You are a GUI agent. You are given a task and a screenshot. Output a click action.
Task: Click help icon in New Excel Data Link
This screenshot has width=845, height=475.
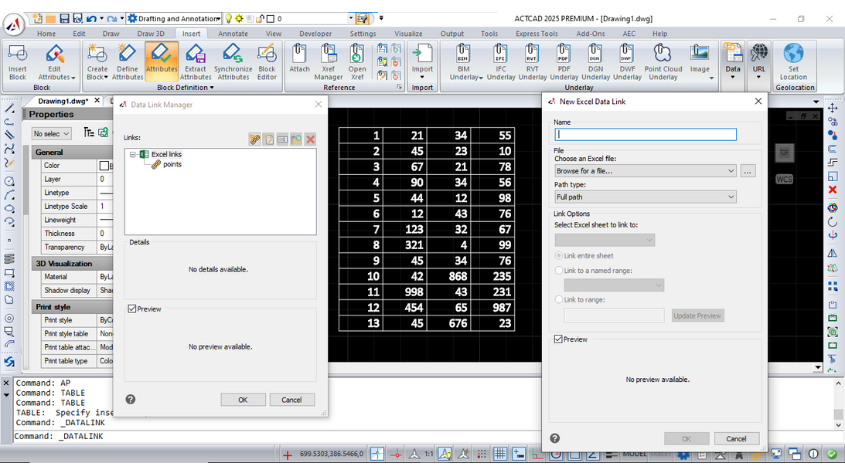pos(555,438)
